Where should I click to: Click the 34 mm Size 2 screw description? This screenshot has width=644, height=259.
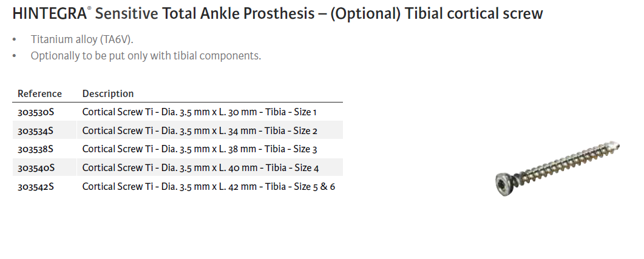(x=200, y=130)
